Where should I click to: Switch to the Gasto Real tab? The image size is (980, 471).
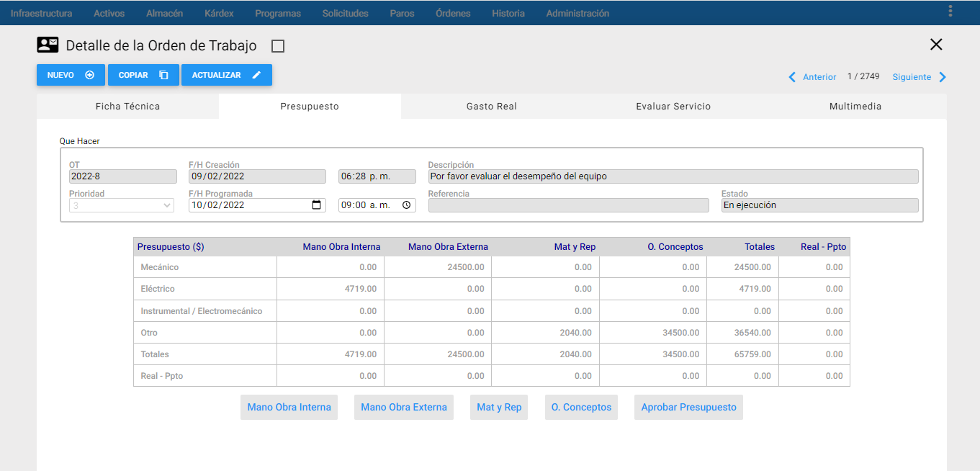492,106
